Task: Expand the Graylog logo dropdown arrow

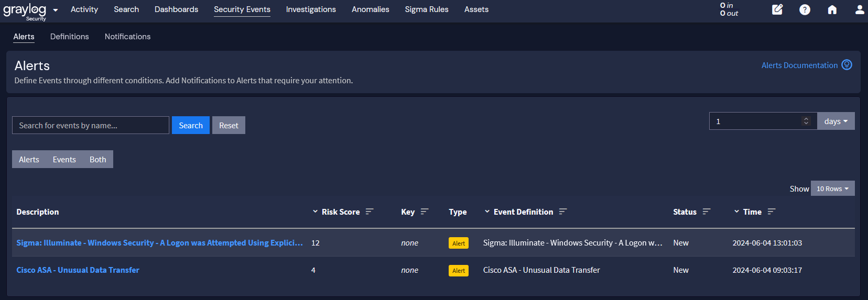Action: point(56,10)
